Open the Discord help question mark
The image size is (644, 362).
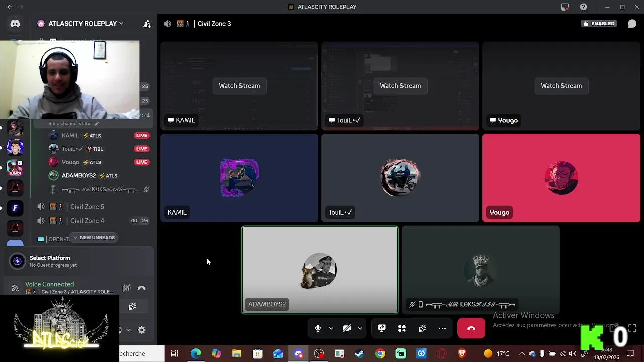point(583,7)
